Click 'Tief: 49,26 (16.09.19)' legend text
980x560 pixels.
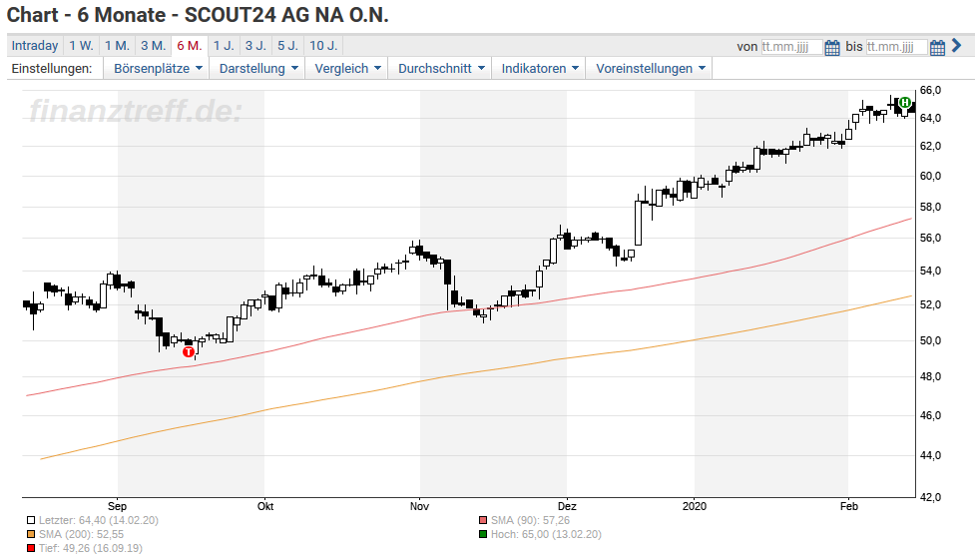[91, 548]
